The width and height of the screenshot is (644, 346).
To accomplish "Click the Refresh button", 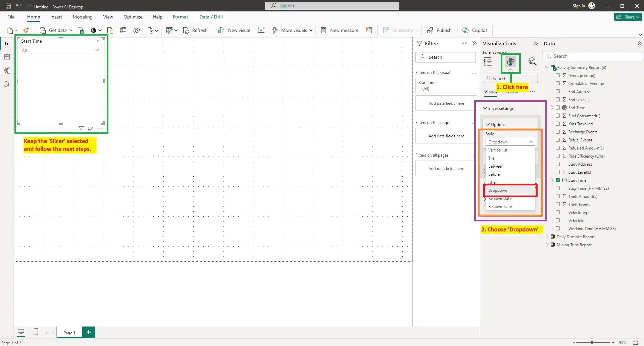I will point(195,30).
